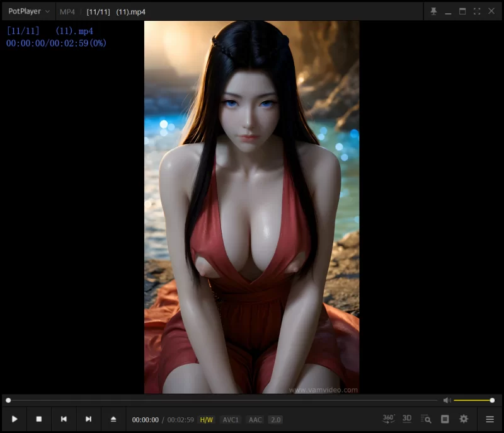Toggle the playlist panel with the hamburger icon
Screen dimensions: 504x433
pyautogui.click(x=490, y=419)
